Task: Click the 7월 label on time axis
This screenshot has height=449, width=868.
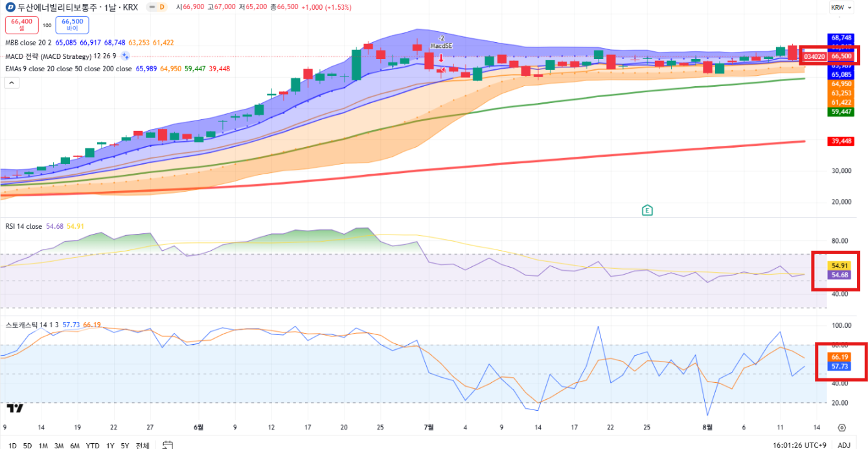Action: tap(428, 428)
